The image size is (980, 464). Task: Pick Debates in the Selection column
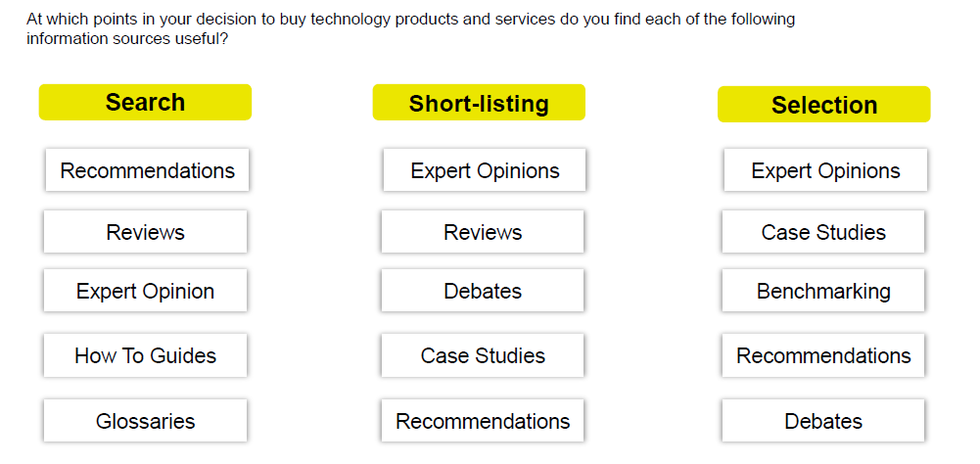click(823, 421)
